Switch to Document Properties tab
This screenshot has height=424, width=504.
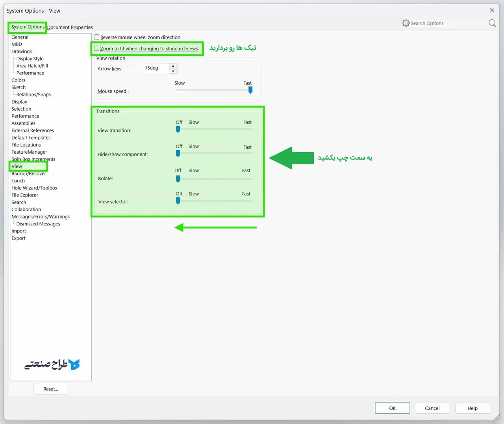(x=70, y=27)
